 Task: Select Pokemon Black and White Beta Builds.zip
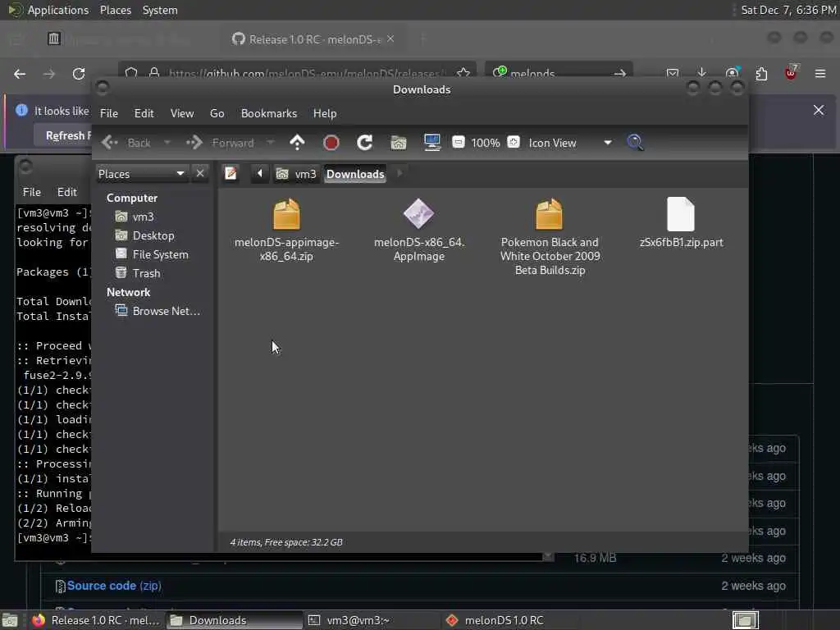pyautogui.click(x=550, y=237)
